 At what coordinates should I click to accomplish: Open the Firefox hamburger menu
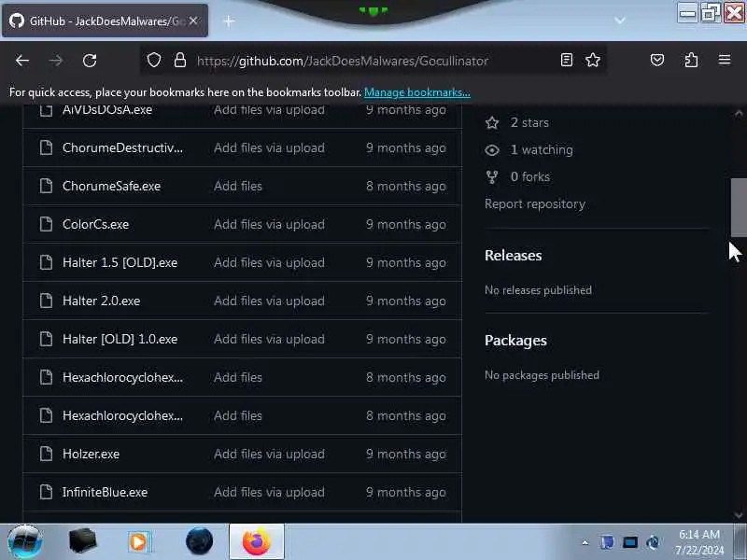725,60
